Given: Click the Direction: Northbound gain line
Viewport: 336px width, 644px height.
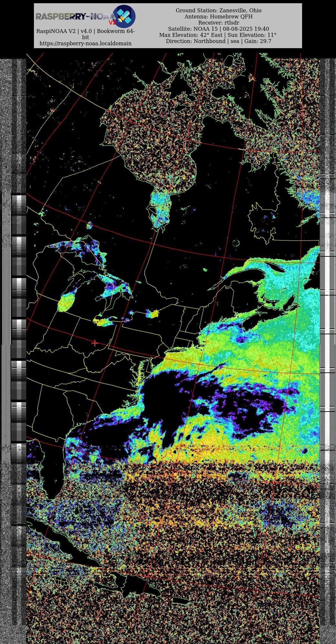Looking at the screenshot, I should pos(218,41).
